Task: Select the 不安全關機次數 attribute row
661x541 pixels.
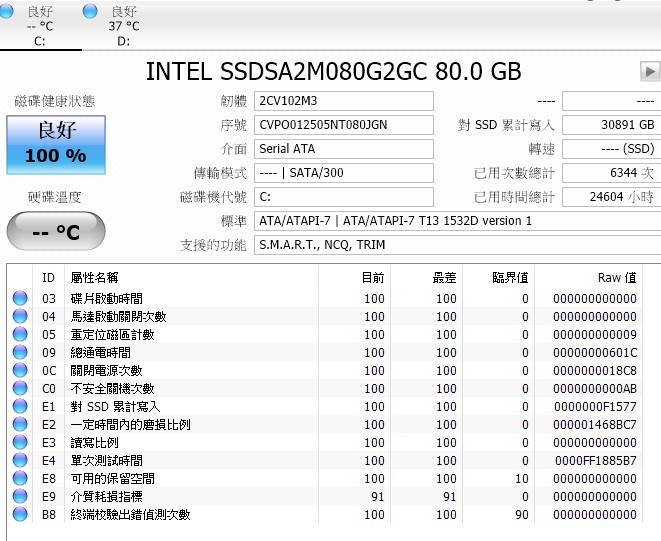Action: click(x=325, y=388)
